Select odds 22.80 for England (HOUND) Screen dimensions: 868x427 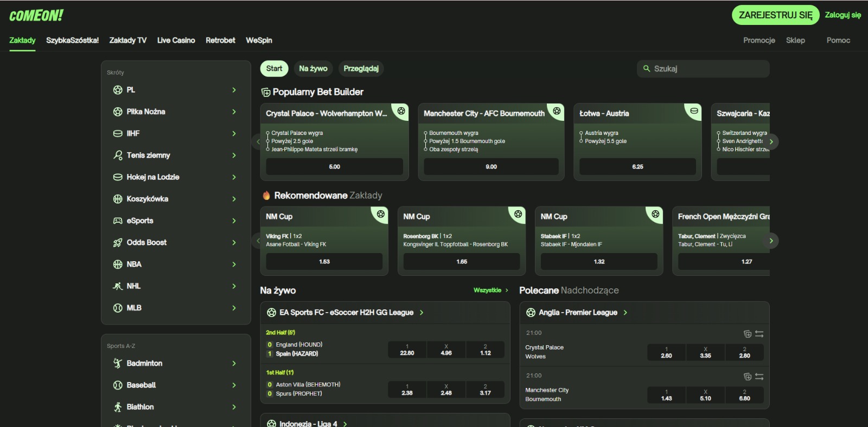pyautogui.click(x=407, y=350)
